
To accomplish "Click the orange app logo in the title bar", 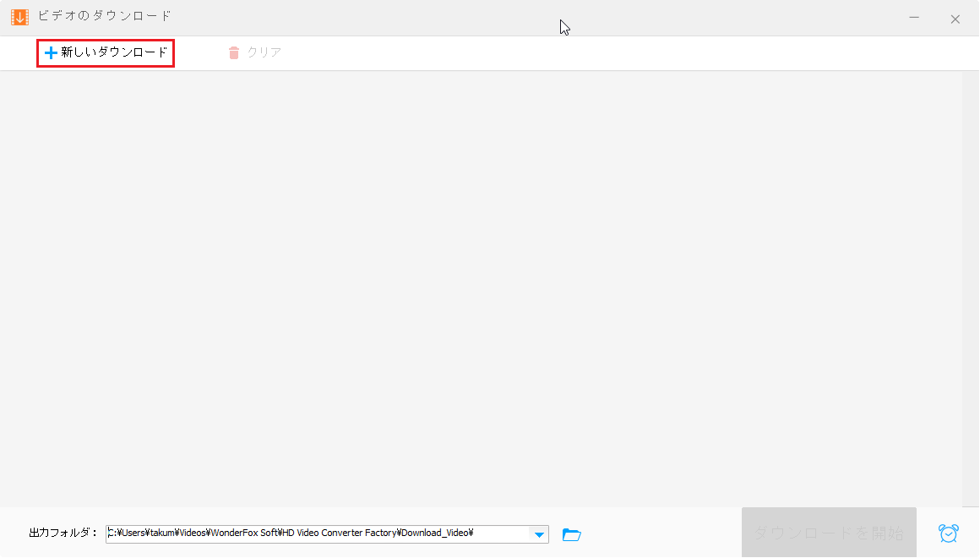I will tap(19, 17).
